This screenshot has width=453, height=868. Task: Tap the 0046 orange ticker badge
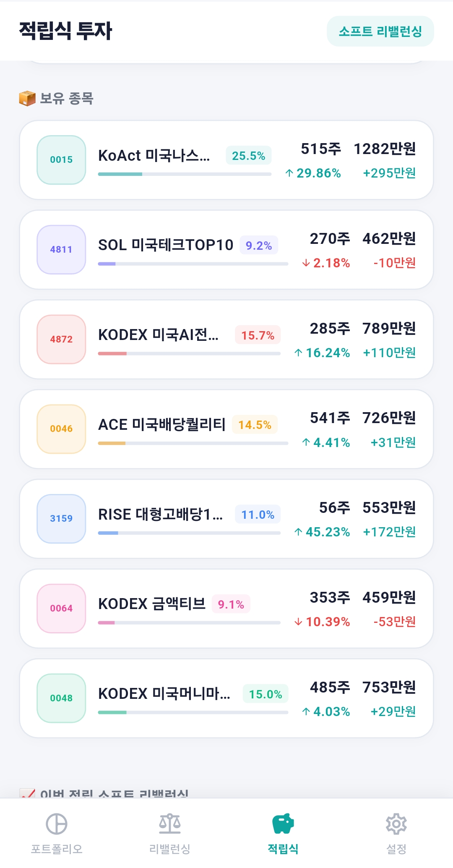61,429
